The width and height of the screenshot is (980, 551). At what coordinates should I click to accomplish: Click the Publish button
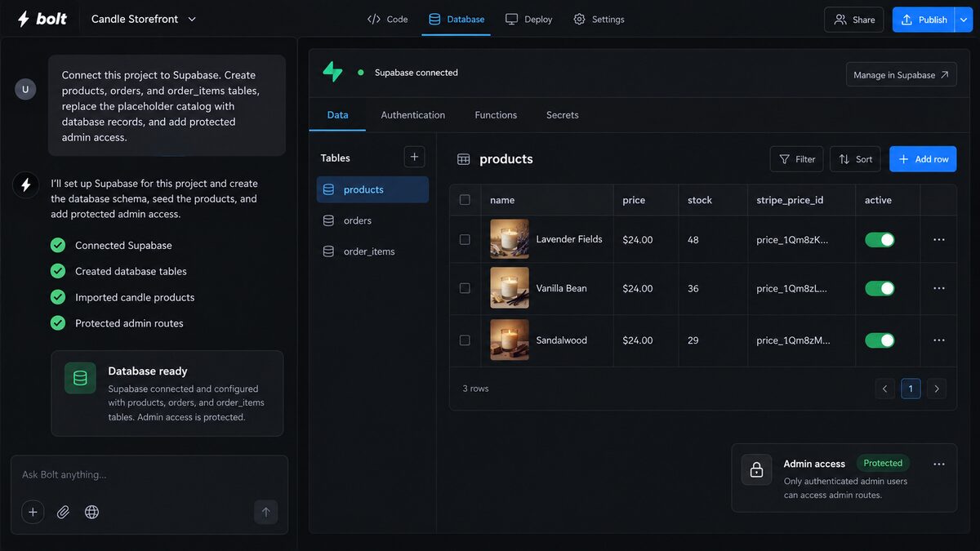pyautogui.click(x=924, y=20)
